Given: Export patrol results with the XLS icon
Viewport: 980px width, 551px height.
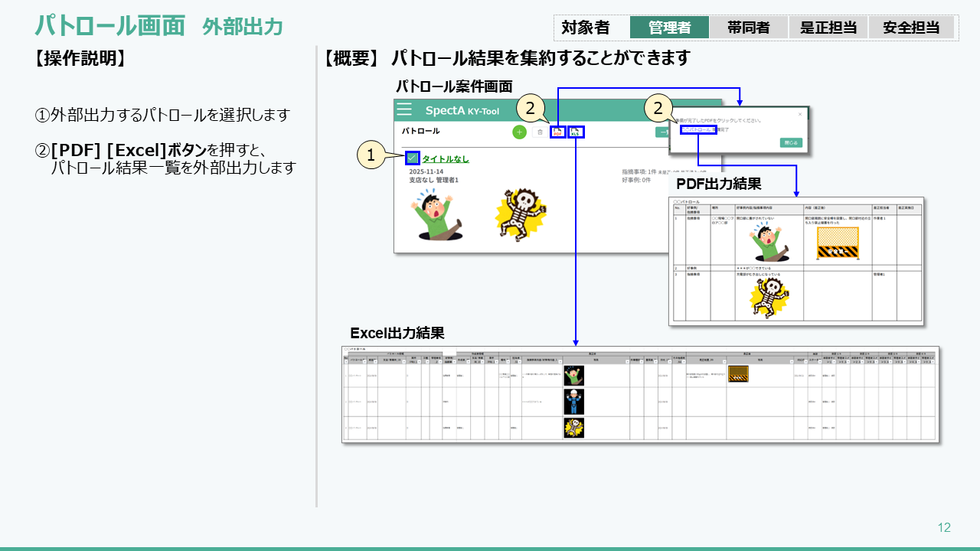Looking at the screenshot, I should click(x=576, y=132).
